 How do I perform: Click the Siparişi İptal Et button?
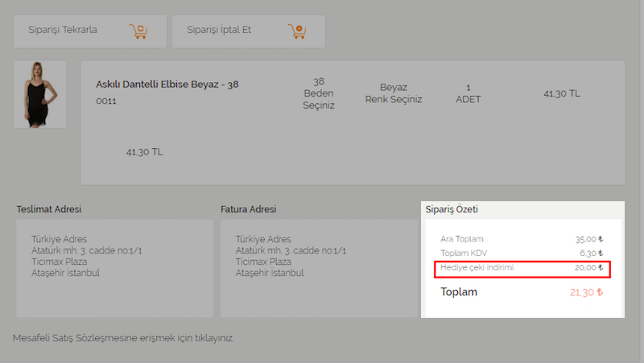[x=249, y=31]
